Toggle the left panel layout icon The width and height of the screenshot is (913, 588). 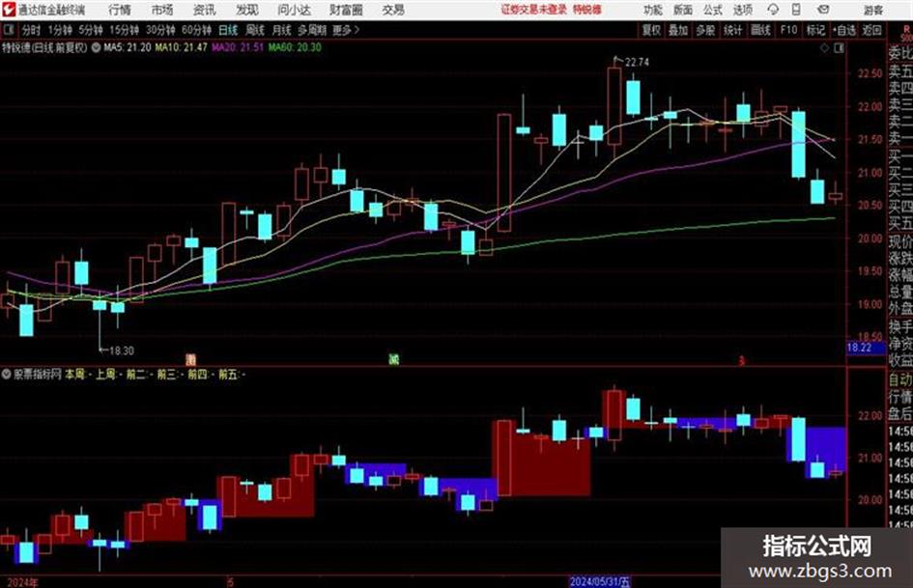point(8,30)
